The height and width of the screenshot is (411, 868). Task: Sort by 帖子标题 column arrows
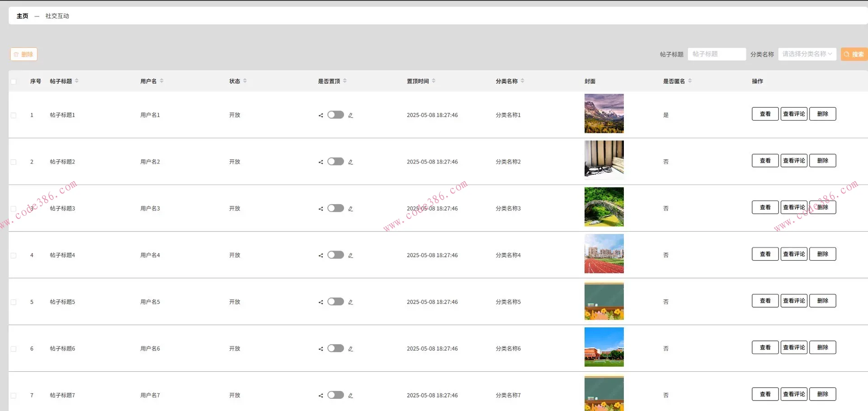tap(77, 81)
